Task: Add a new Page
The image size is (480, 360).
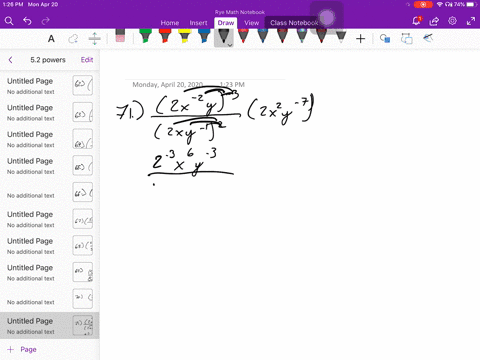Action: click(x=22, y=349)
